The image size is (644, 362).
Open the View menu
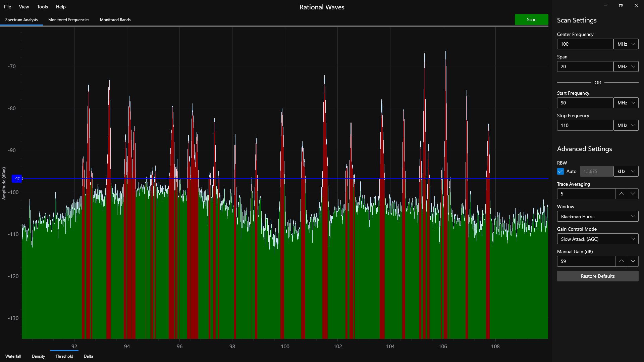23,7
